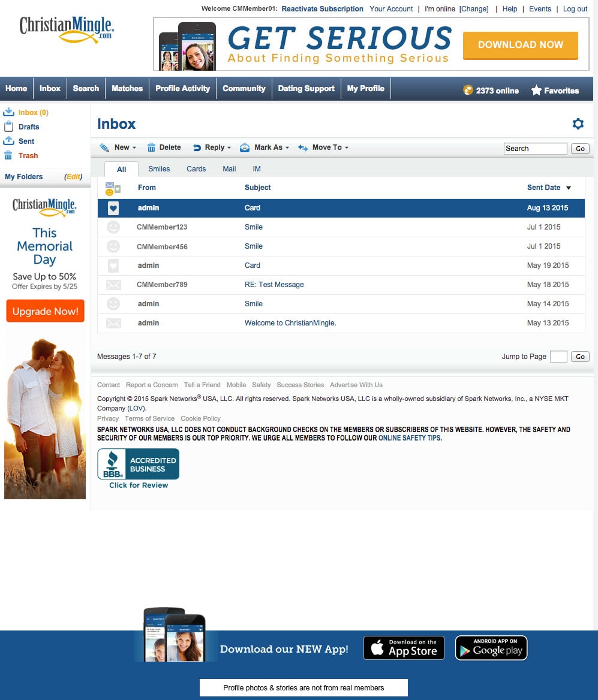Click the Log out link
Viewport: 598px width, 700px height.
[575, 9]
